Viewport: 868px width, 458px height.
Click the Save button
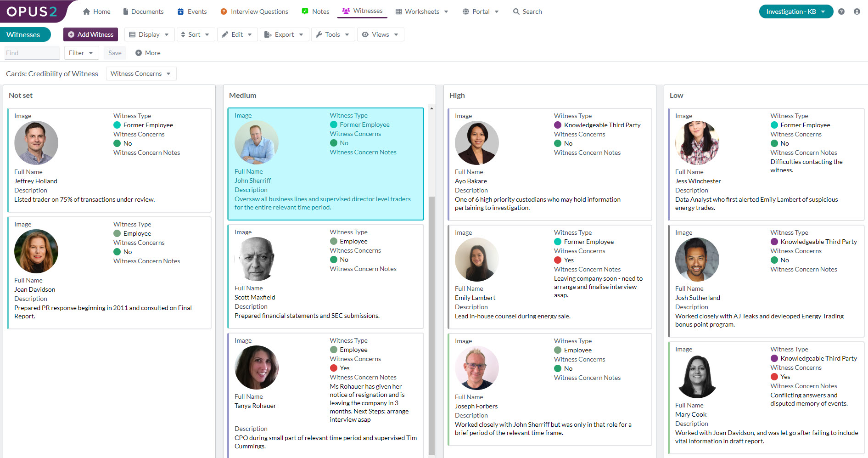pos(115,53)
